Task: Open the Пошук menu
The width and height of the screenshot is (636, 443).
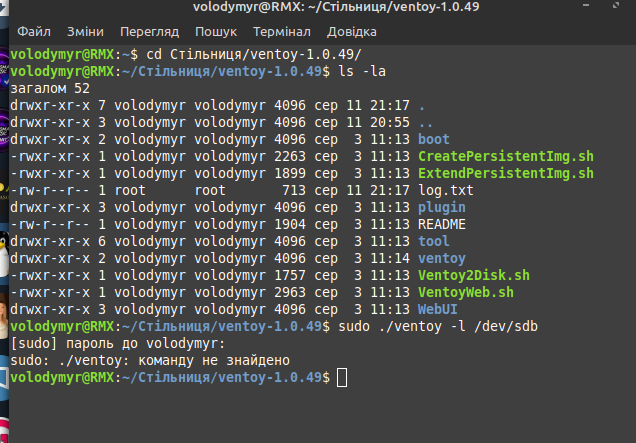Action: pyautogui.click(x=216, y=32)
